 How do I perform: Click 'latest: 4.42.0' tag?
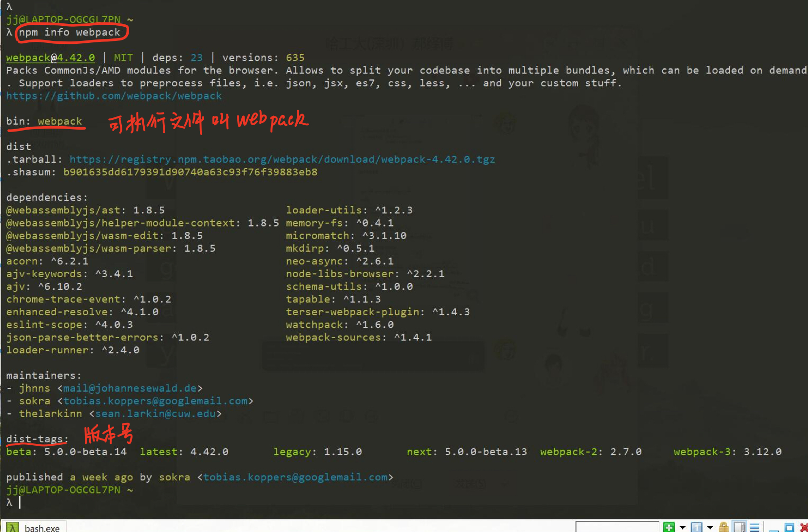(184, 452)
